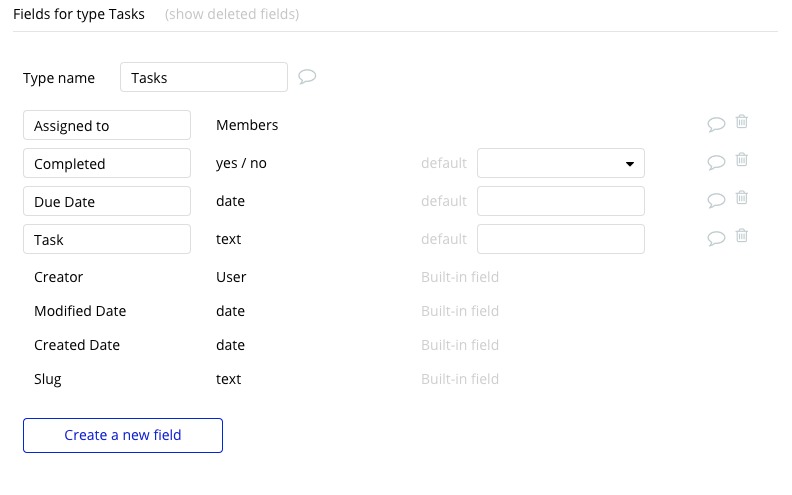This screenshot has width=792, height=495.
Task: Open comment bubble for Assigned to field
Action: tap(716, 125)
